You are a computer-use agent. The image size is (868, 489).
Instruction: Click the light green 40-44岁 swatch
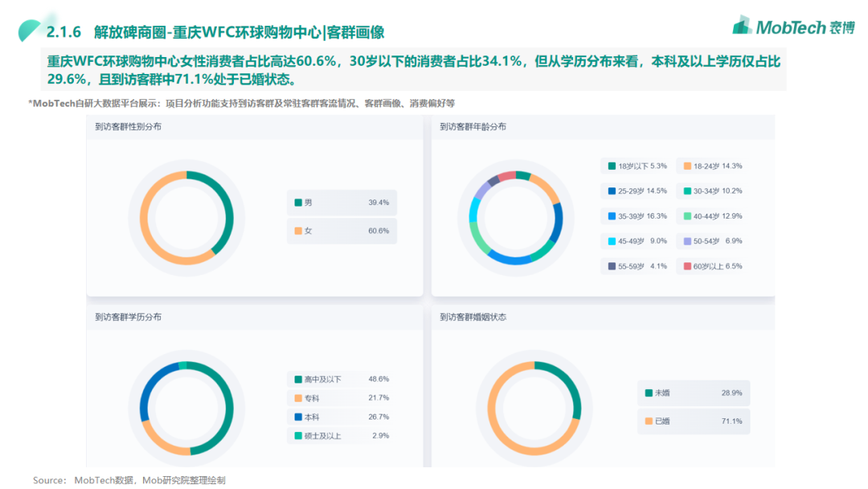click(687, 216)
